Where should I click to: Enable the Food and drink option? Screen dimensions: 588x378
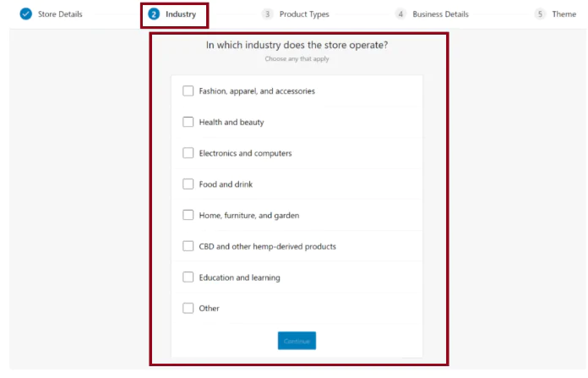click(188, 184)
